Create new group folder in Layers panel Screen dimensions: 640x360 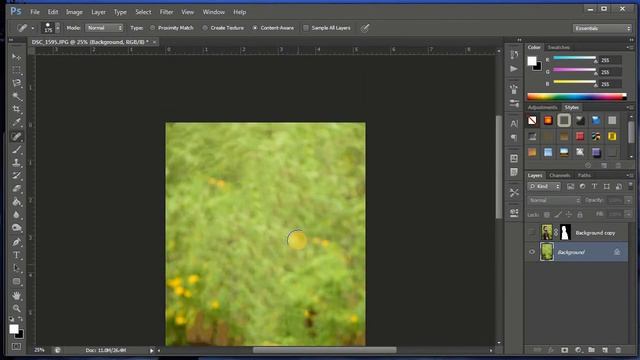pyautogui.click(x=591, y=350)
